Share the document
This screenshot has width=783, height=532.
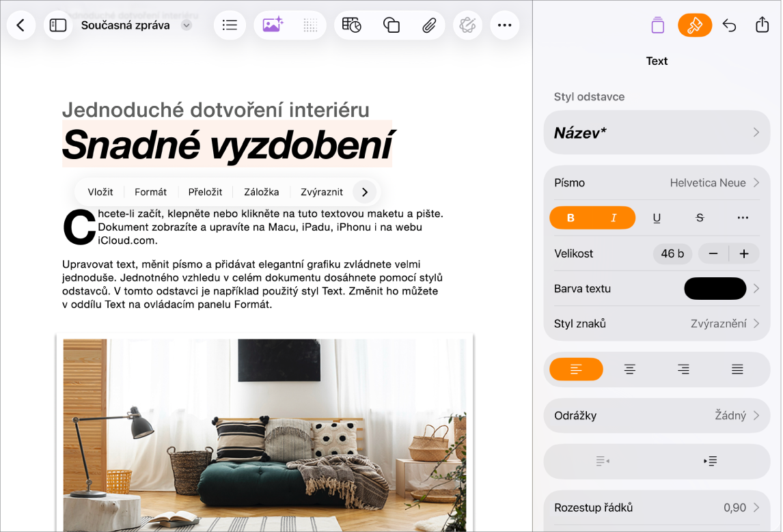click(x=762, y=25)
